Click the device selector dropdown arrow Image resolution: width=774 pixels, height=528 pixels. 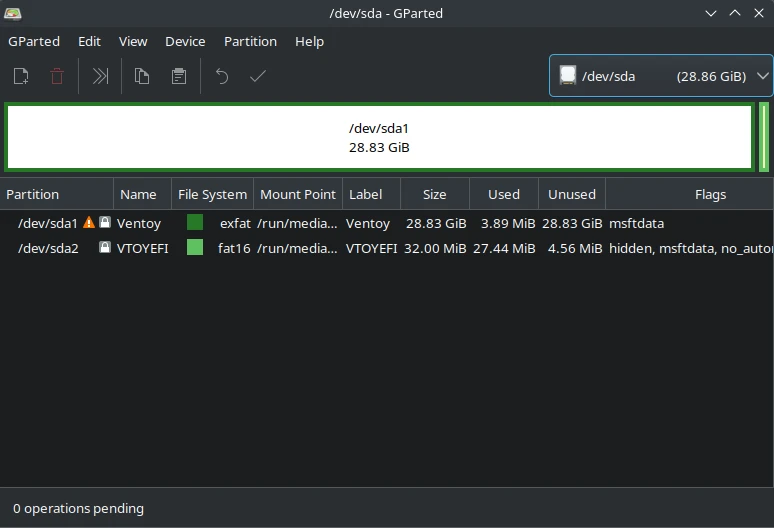point(763,76)
